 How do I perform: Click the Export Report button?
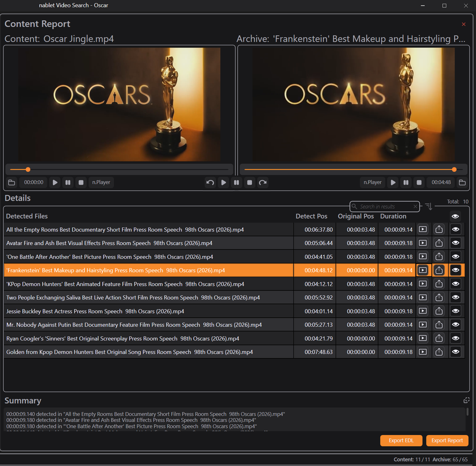click(447, 441)
